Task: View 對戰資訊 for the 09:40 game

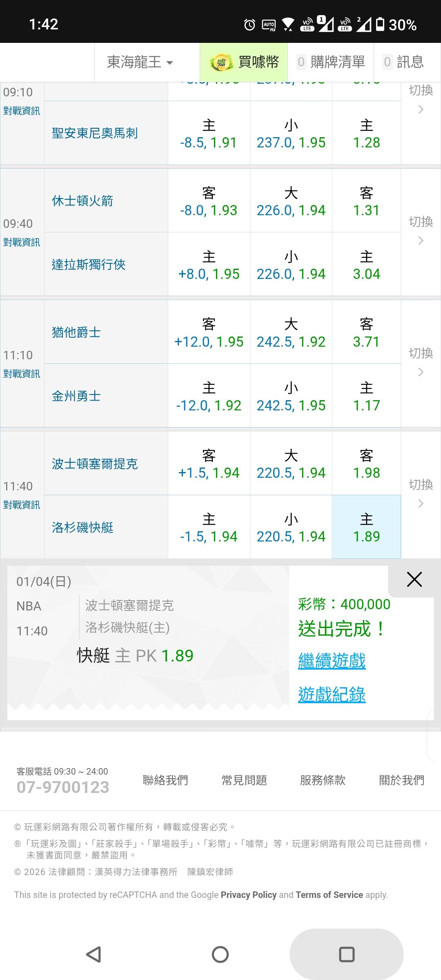Action: [22, 243]
